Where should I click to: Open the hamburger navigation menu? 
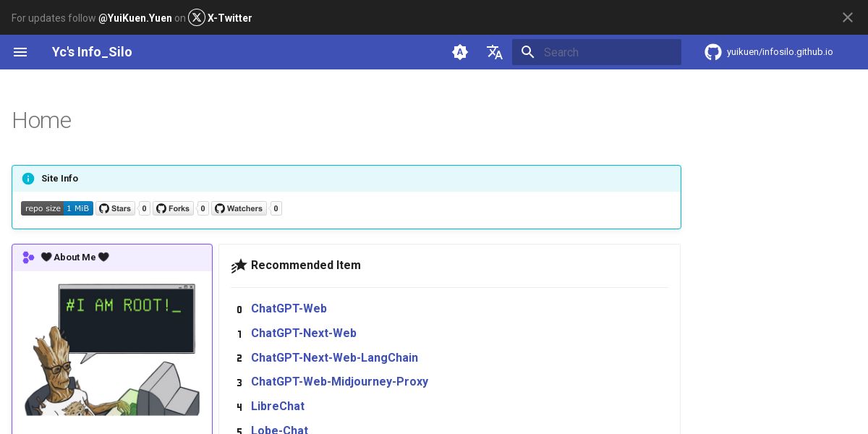coord(20,52)
